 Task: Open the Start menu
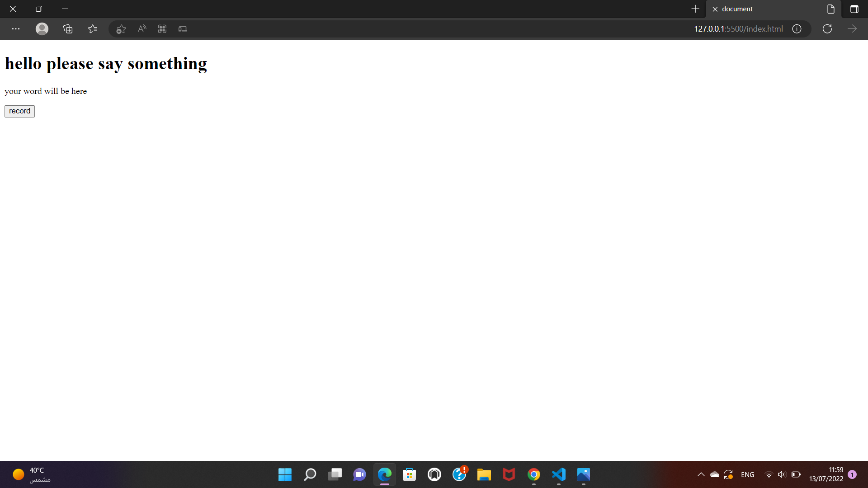(x=285, y=474)
